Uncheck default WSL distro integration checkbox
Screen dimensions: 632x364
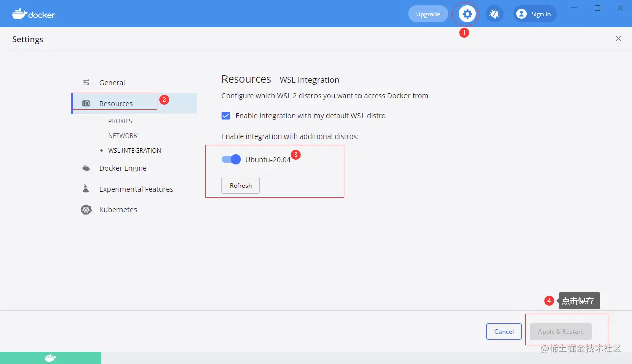(226, 116)
